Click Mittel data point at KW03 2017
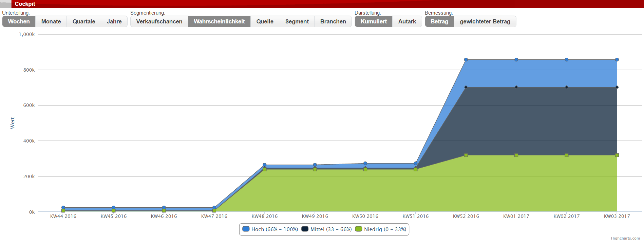644x245 pixels. coord(617,87)
